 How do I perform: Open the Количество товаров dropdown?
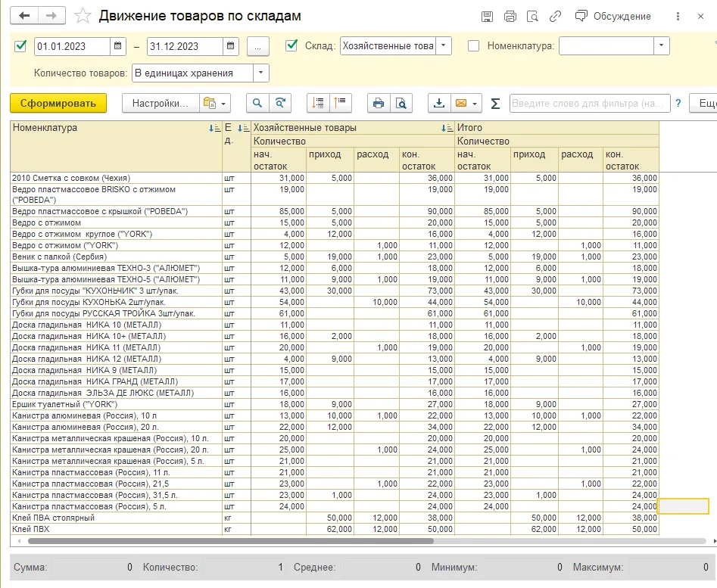click(x=261, y=73)
